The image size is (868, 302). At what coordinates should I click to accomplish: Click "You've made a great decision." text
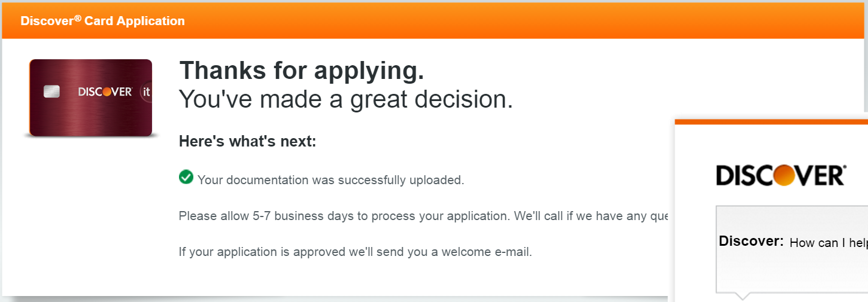pyautogui.click(x=346, y=99)
